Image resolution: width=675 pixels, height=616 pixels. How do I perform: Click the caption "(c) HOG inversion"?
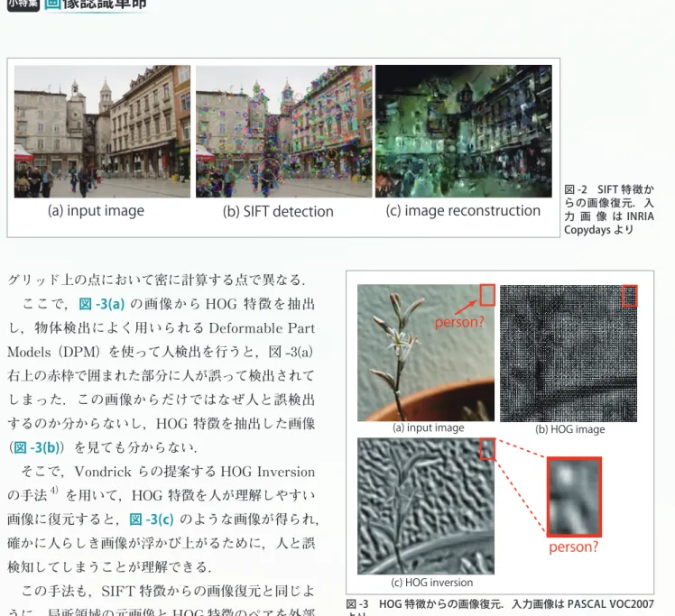coord(431,583)
